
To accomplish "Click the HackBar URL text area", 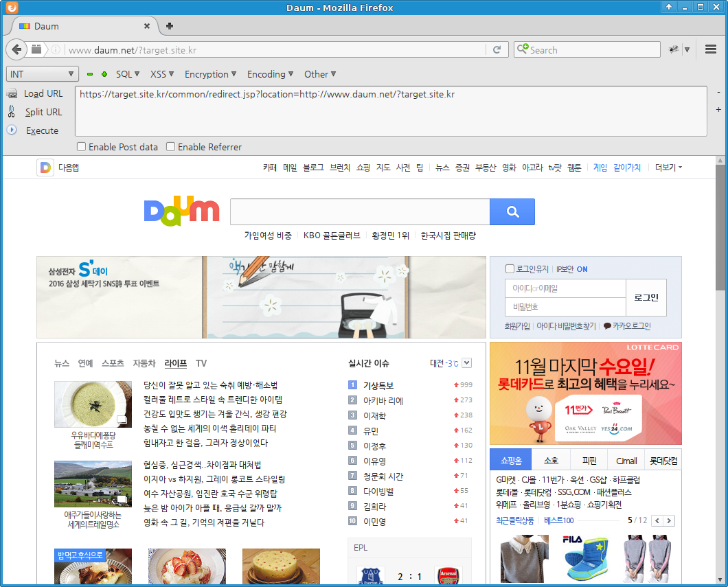I will tap(391, 111).
